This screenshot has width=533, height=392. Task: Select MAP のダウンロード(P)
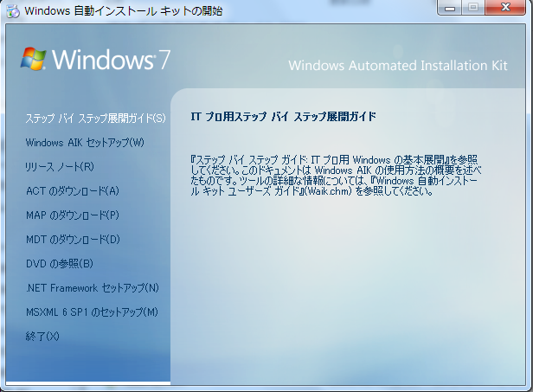[73, 215]
